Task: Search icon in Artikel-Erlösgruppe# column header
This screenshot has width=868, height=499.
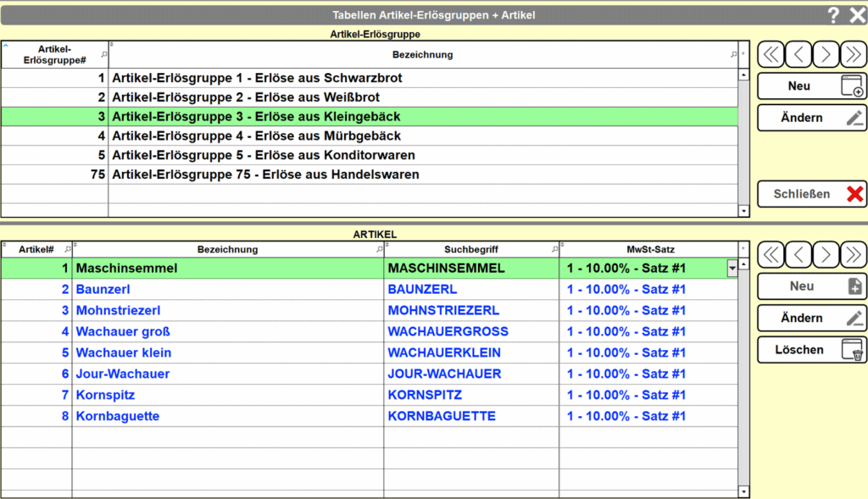Action: 103,54
